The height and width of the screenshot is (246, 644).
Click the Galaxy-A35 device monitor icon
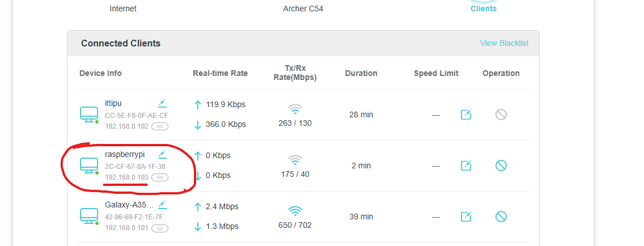point(89,216)
